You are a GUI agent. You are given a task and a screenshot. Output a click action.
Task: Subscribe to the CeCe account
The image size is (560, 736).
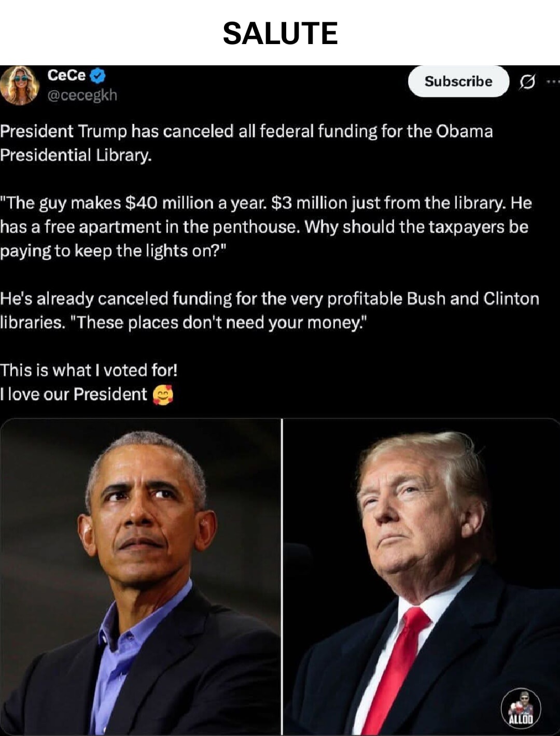tap(458, 81)
